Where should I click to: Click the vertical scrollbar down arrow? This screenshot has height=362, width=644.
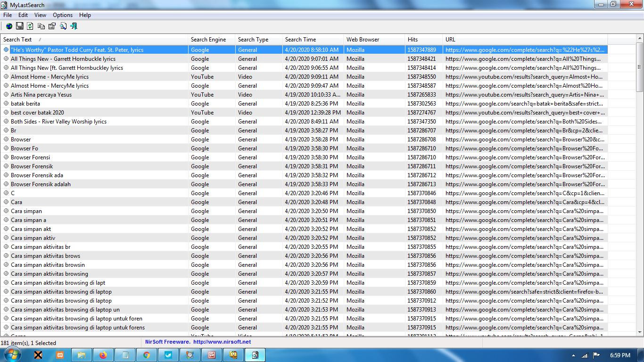pyautogui.click(x=639, y=332)
